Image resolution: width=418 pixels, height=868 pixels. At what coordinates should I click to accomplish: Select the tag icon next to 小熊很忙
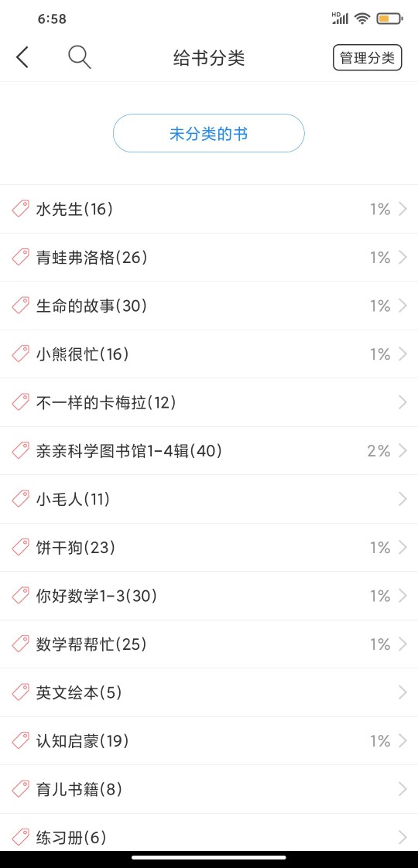[x=20, y=354]
